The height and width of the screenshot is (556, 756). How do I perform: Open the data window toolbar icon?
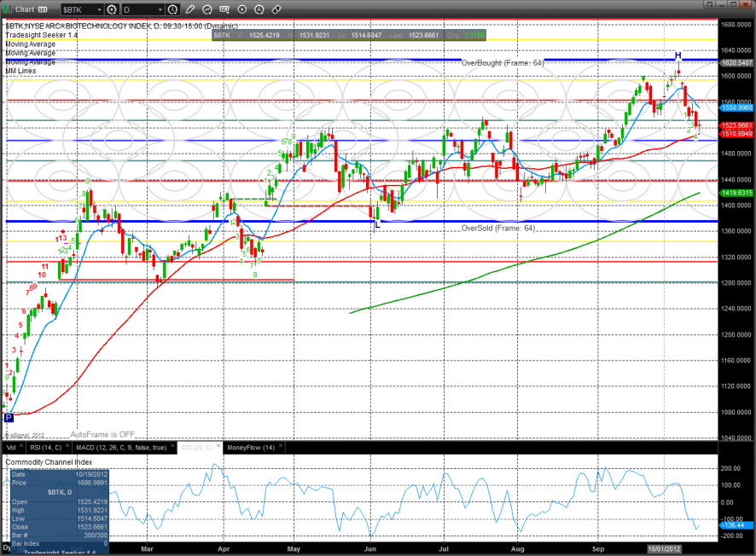coord(225,10)
